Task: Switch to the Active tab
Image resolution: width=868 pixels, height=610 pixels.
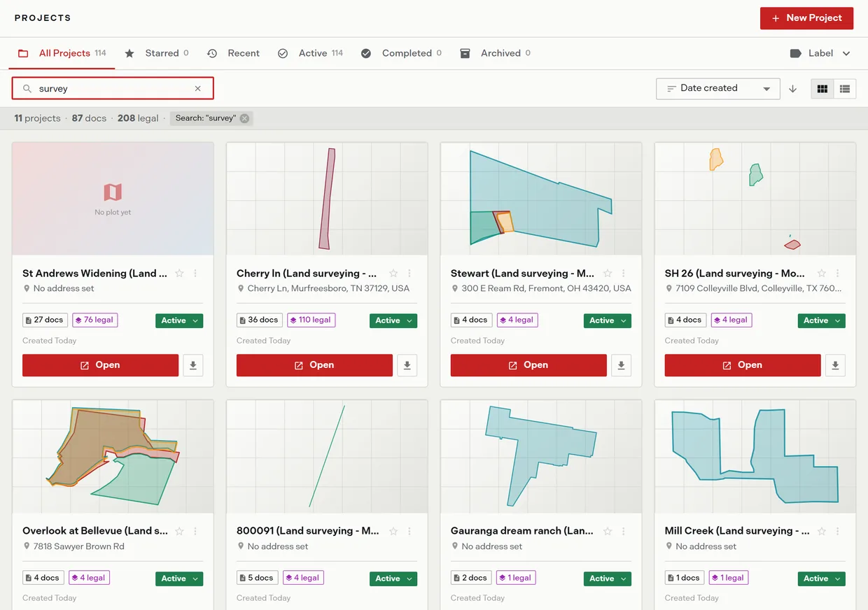Action: [x=310, y=53]
